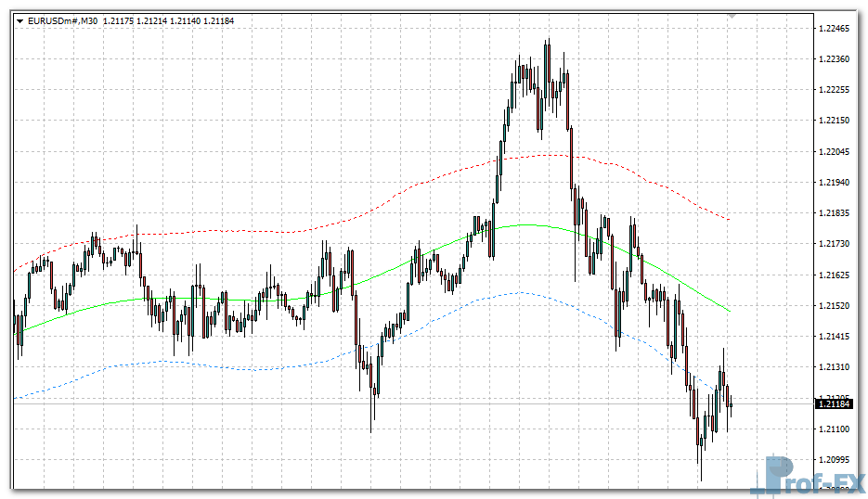Click the last (rightmost) candlestick on chart
The width and height of the screenshot is (868, 499).
[x=732, y=404]
